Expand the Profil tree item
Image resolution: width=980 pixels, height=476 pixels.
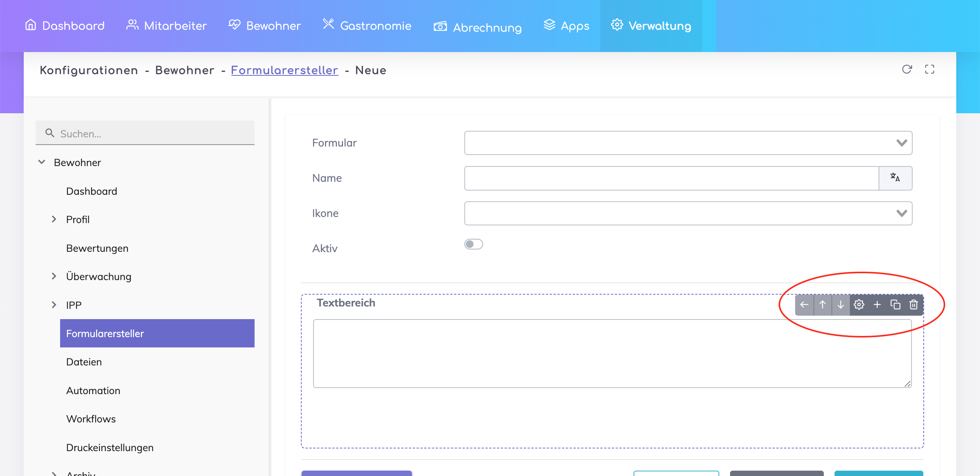click(x=54, y=219)
